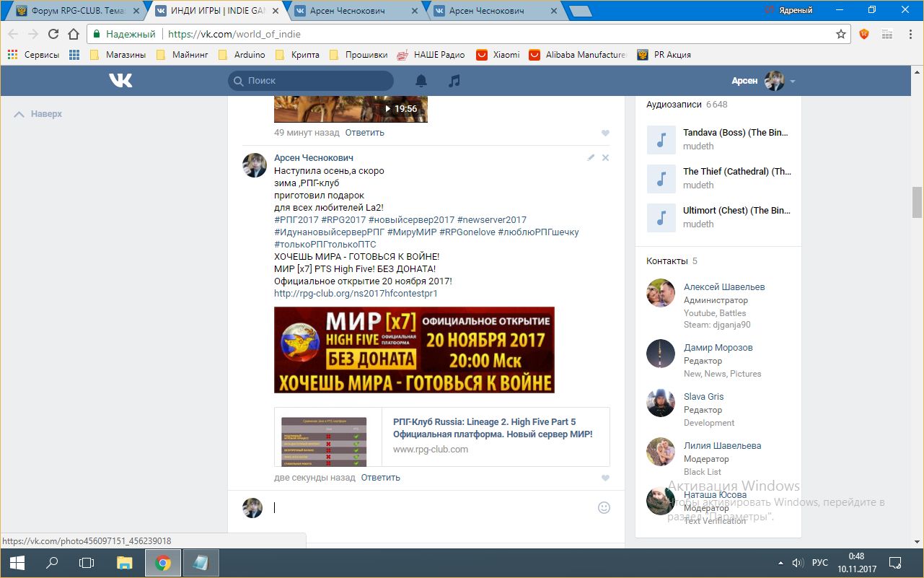Screen dimensions: 924x578
Task: Open a new Chrome tab
Action: click(x=579, y=11)
